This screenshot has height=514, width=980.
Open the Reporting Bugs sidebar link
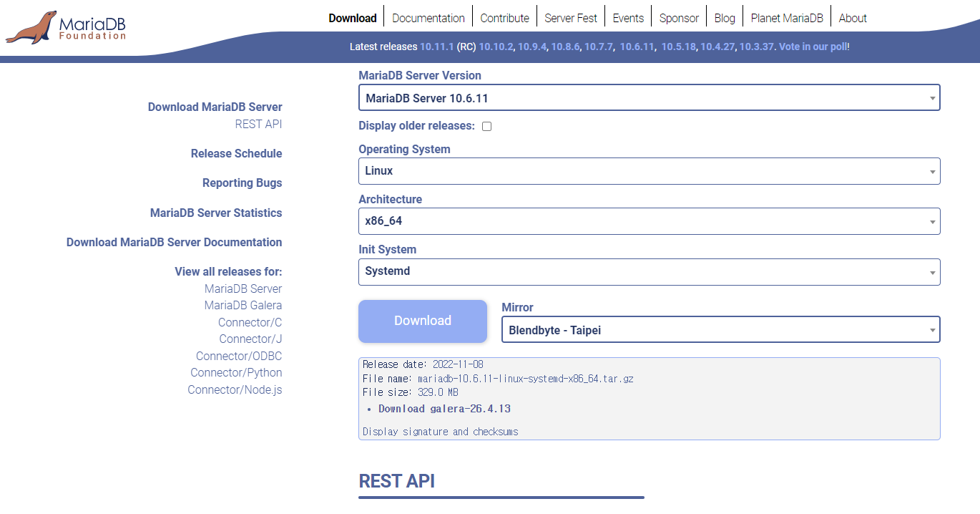(242, 183)
